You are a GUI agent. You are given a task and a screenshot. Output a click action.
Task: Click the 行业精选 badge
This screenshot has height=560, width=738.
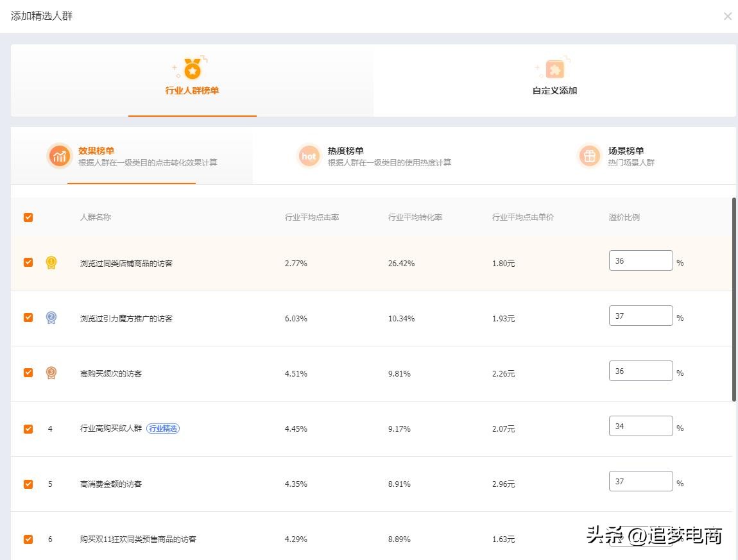tap(163, 428)
